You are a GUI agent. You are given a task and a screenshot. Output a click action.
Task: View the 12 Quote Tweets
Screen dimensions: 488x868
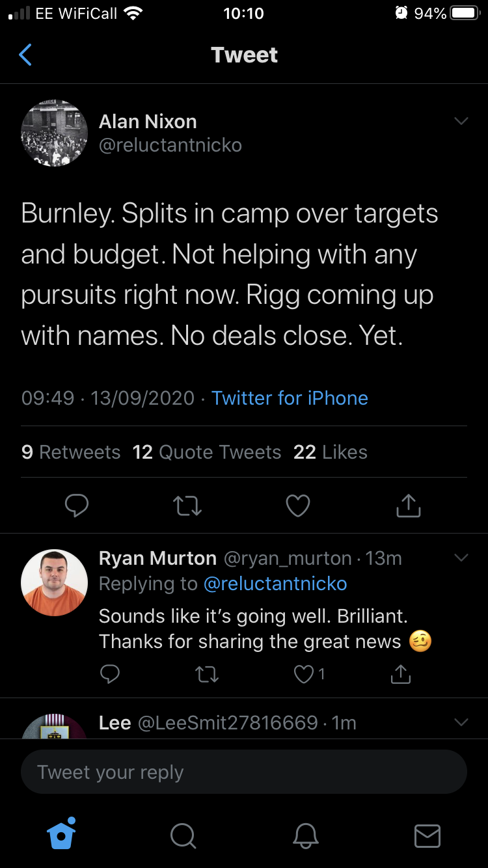[207, 452]
